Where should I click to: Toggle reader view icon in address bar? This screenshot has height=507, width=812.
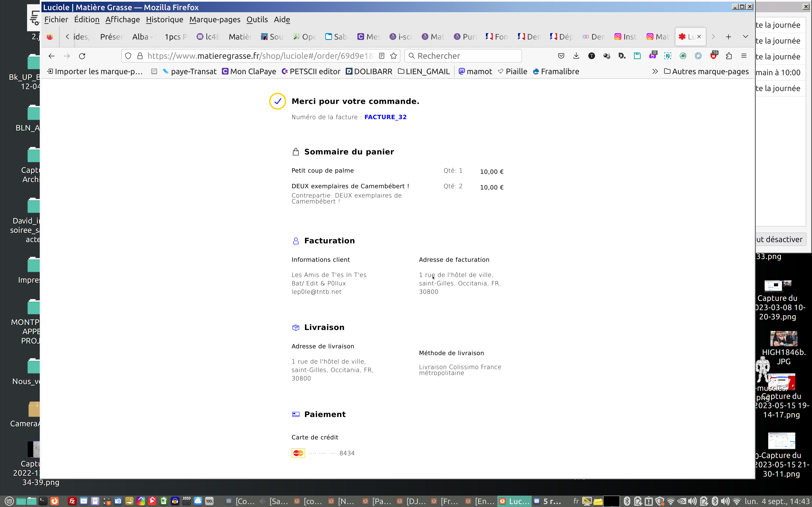point(381,56)
